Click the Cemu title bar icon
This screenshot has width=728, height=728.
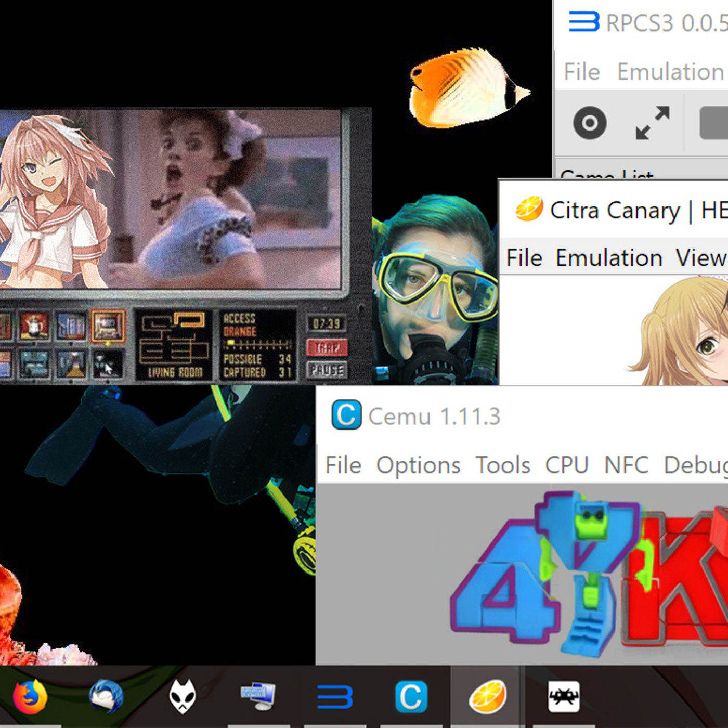(346, 415)
